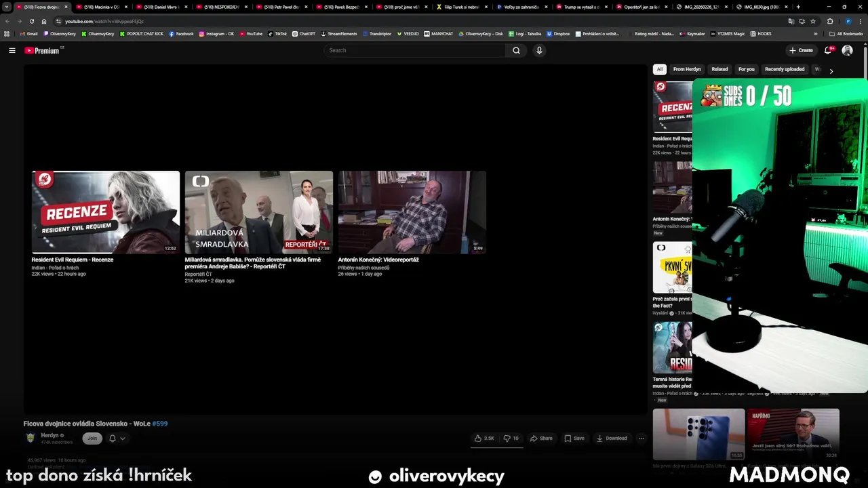Open more actions three-dot menu
The image size is (868, 488).
click(642, 439)
